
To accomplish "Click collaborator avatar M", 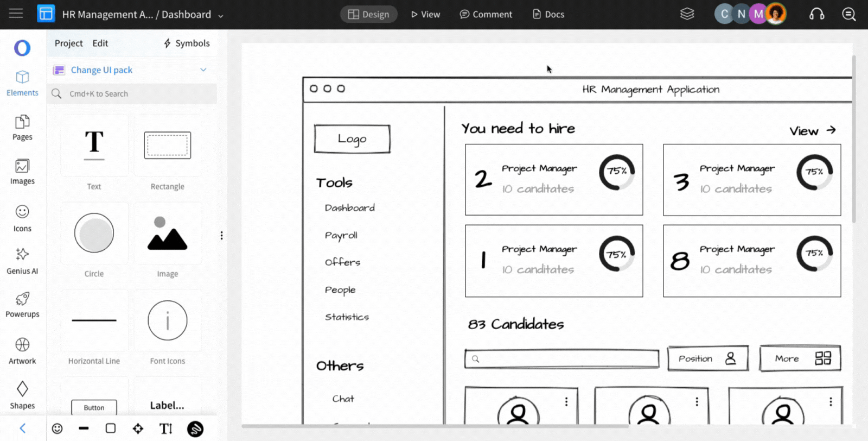I will (758, 14).
